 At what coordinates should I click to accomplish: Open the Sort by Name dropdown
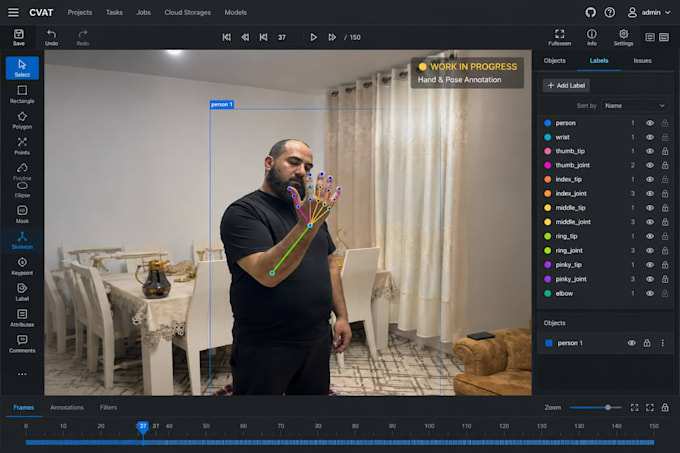click(x=634, y=106)
